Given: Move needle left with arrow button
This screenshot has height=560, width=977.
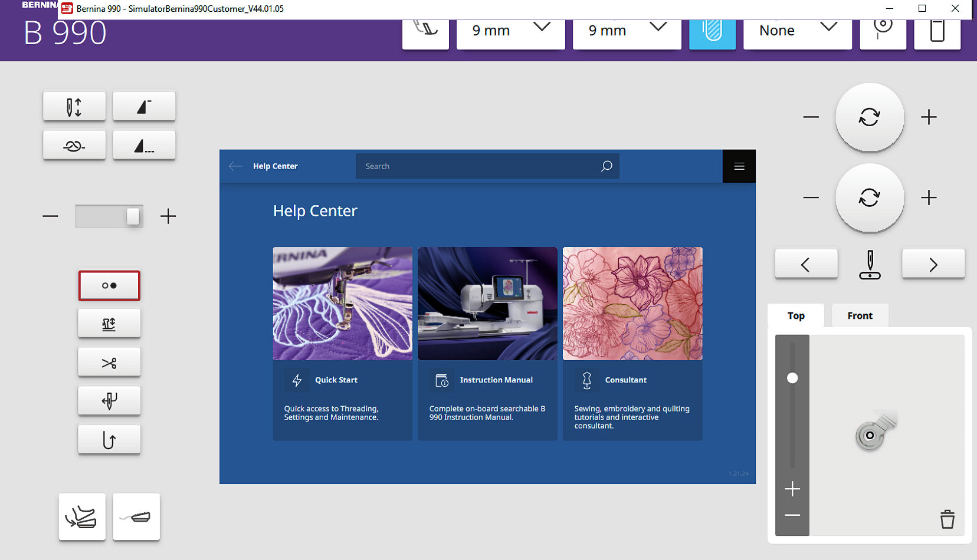Looking at the screenshot, I should click(x=806, y=264).
